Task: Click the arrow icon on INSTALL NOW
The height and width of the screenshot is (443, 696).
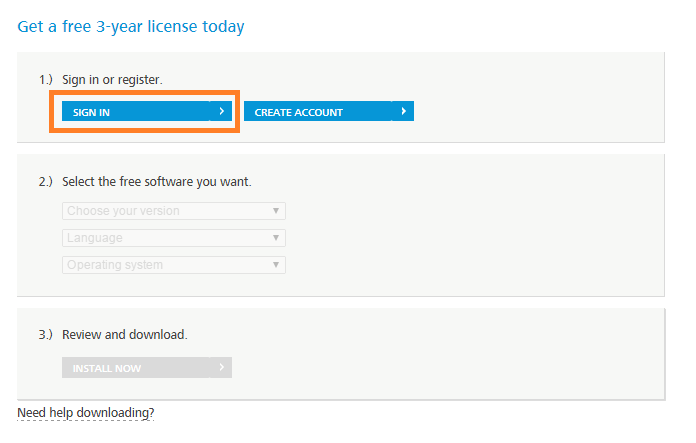Action: (221, 367)
